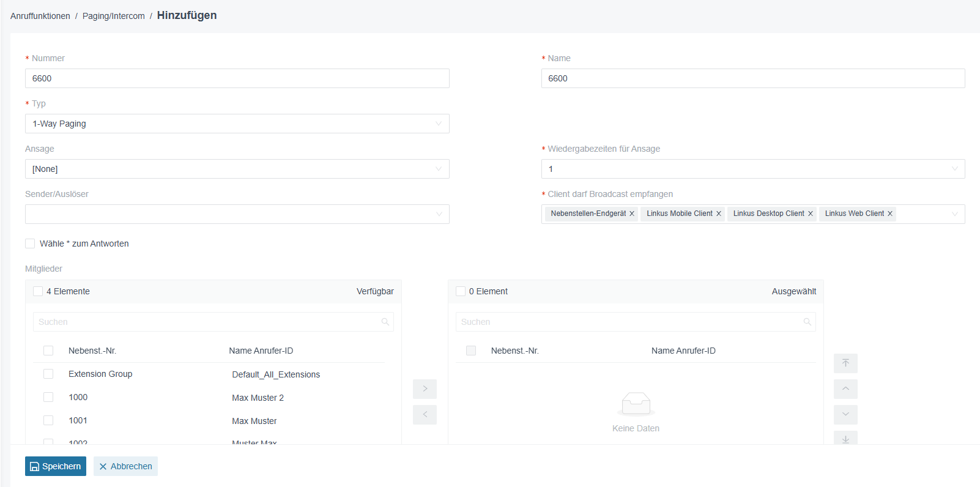The width and height of the screenshot is (980, 487).
Task: Go to Paging/Intercom breadcrumb
Action: tap(114, 16)
